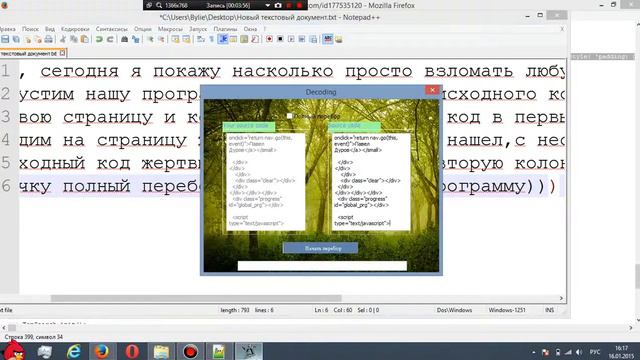Open the Окна menu

[251, 29]
